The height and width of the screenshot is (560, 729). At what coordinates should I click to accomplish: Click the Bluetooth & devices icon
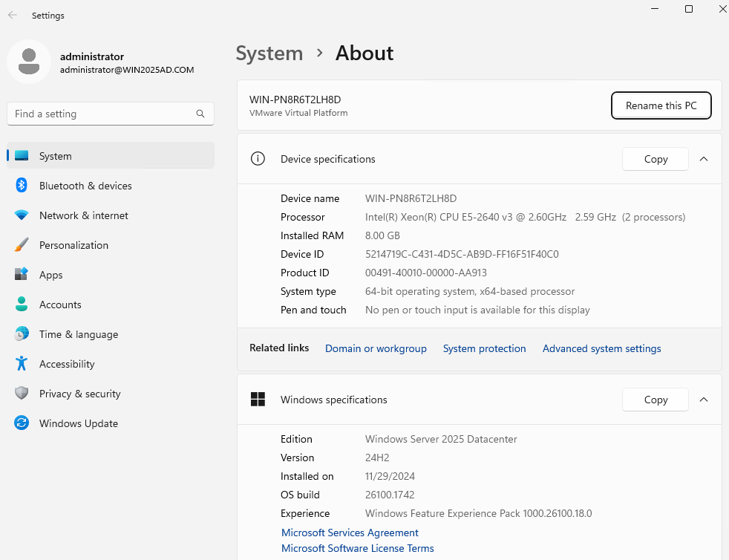pos(22,186)
